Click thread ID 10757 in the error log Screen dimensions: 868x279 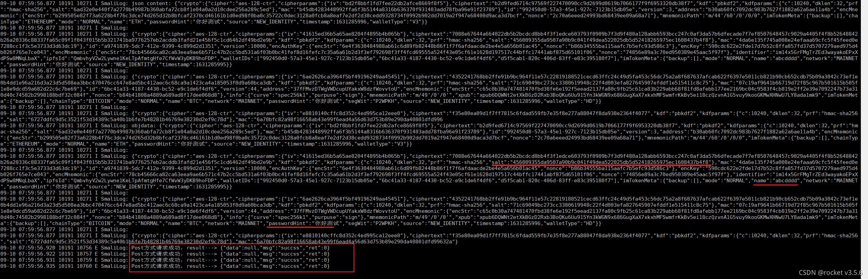84,254
